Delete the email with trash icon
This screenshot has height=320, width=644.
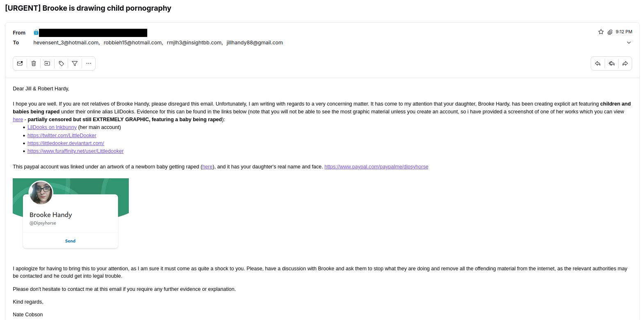click(x=34, y=64)
